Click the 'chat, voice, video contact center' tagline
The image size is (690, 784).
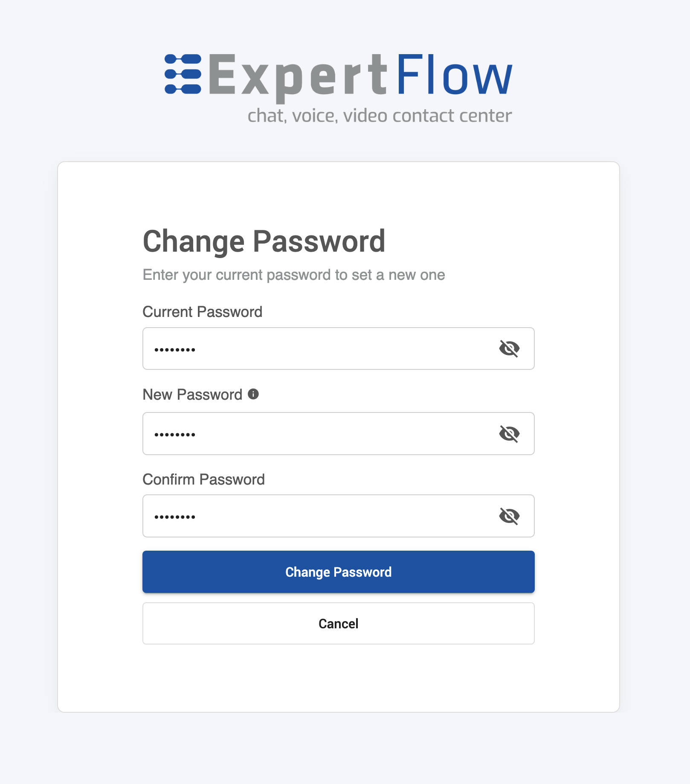click(x=380, y=114)
